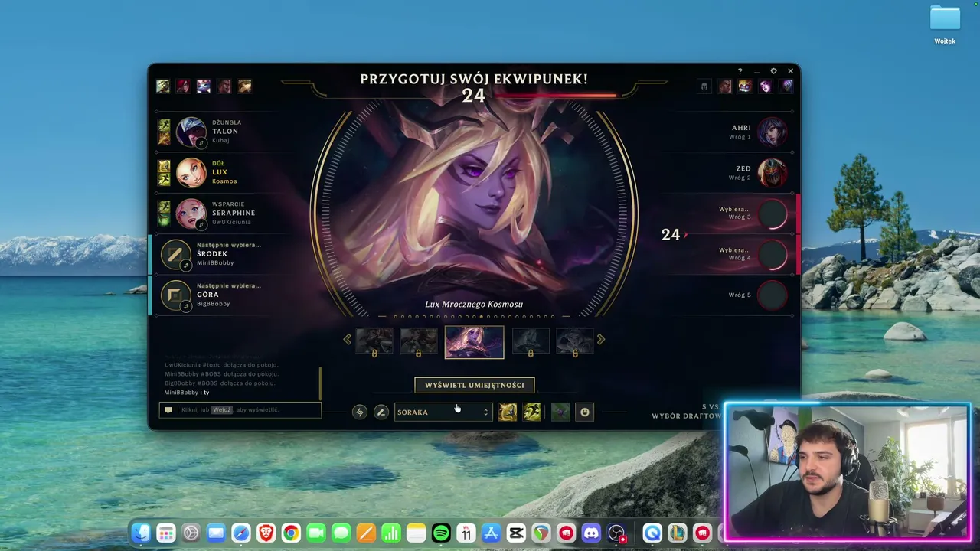Open the emote picker smiley icon
The image size is (980, 551).
[x=585, y=412]
